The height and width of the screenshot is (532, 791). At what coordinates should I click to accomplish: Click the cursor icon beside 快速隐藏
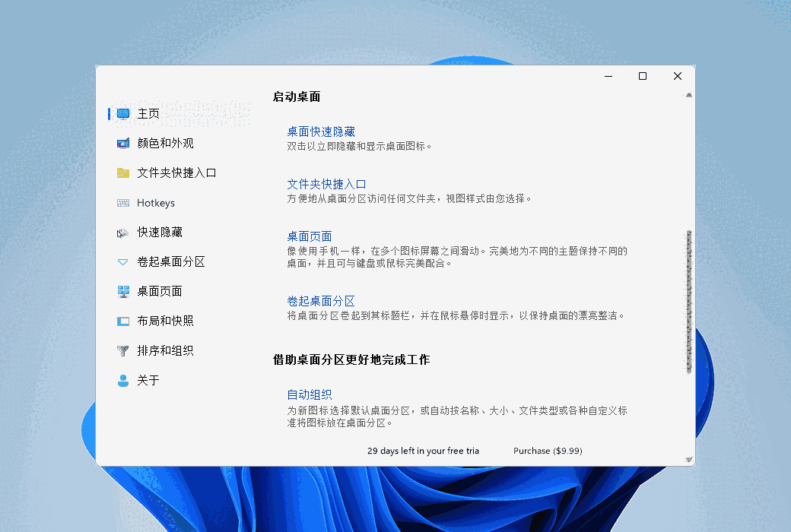122,233
